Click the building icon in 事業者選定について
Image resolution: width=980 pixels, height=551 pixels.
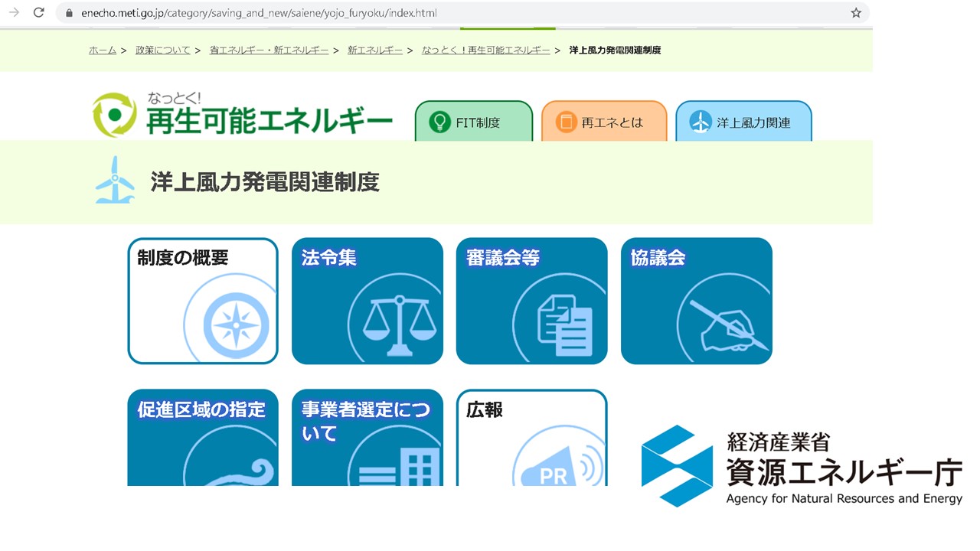[400, 467]
